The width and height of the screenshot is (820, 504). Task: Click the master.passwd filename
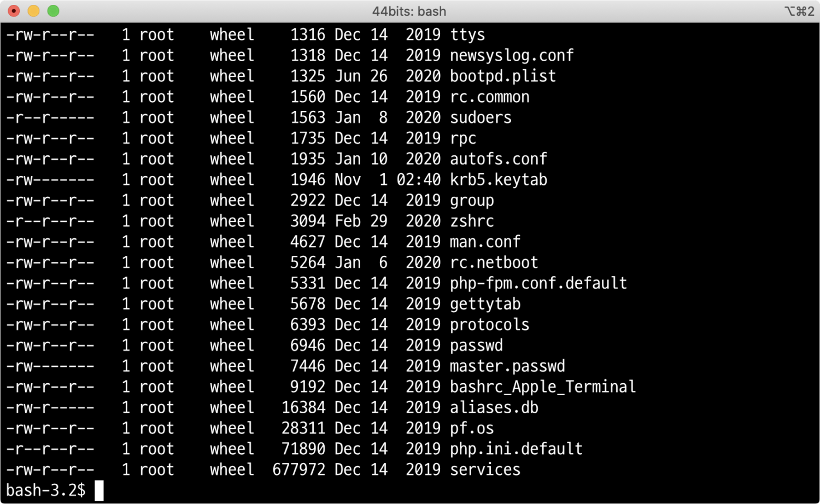pos(507,366)
